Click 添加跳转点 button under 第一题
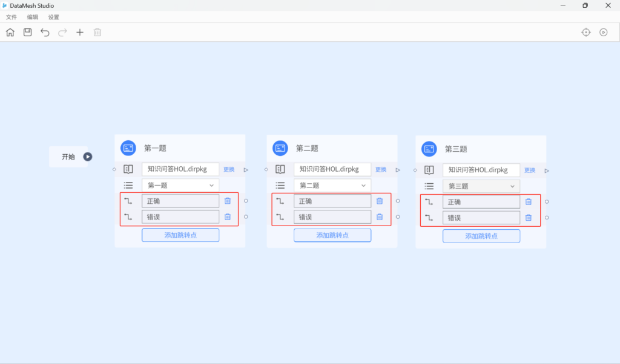 (180, 235)
